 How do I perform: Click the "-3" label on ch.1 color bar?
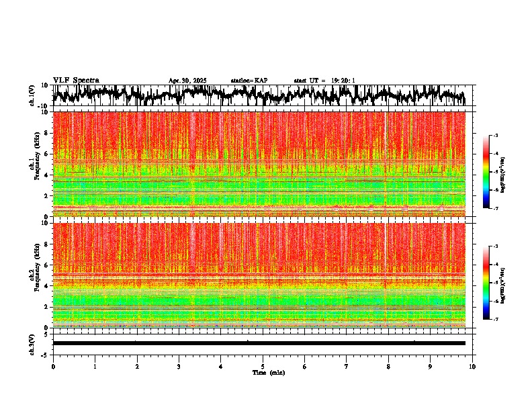click(495, 136)
